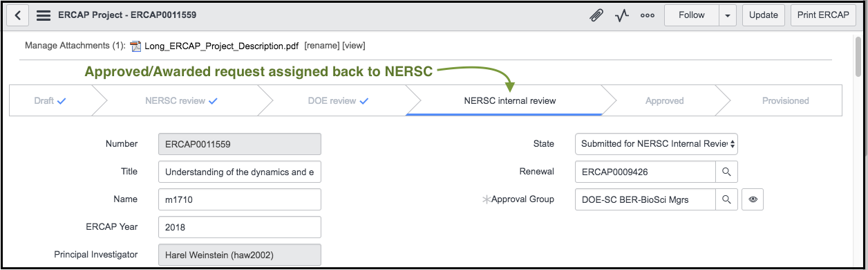Edit the Approval Group field
The height and width of the screenshot is (270, 868).
pyautogui.click(x=645, y=199)
